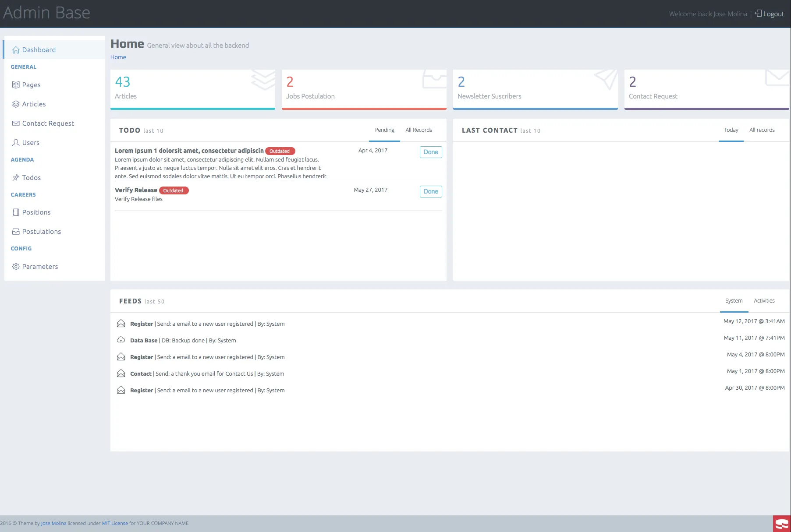Click the Pages icon in sidebar
This screenshot has height=532, width=791.
[16, 85]
